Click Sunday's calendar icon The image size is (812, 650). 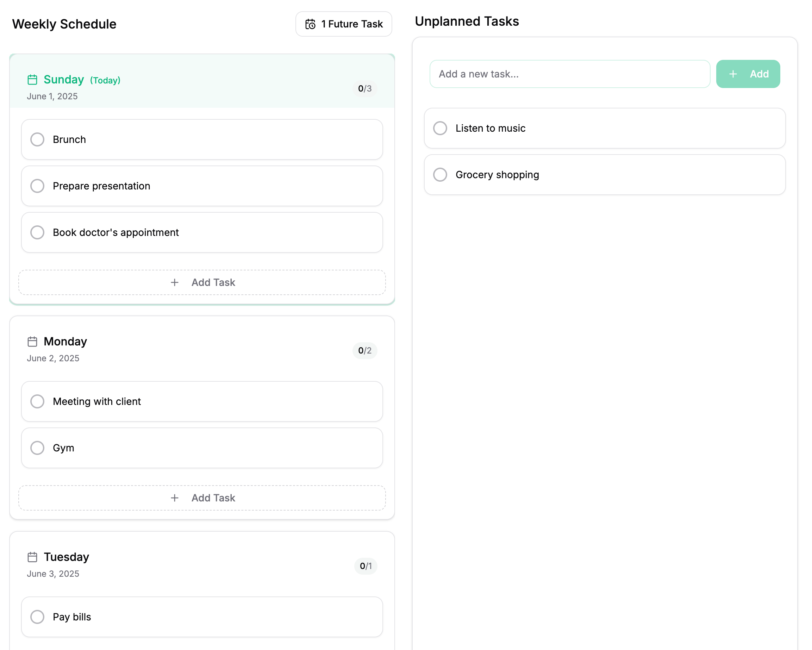[x=32, y=80]
